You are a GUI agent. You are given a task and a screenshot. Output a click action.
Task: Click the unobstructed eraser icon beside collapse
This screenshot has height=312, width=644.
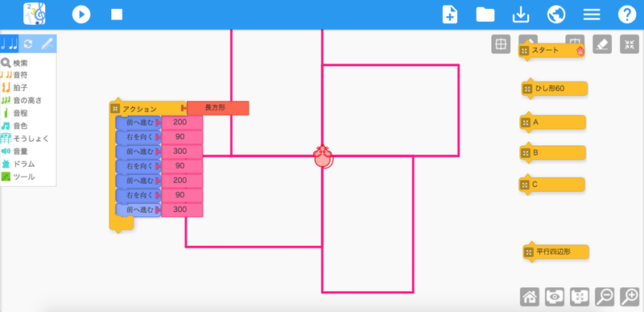tap(602, 44)
